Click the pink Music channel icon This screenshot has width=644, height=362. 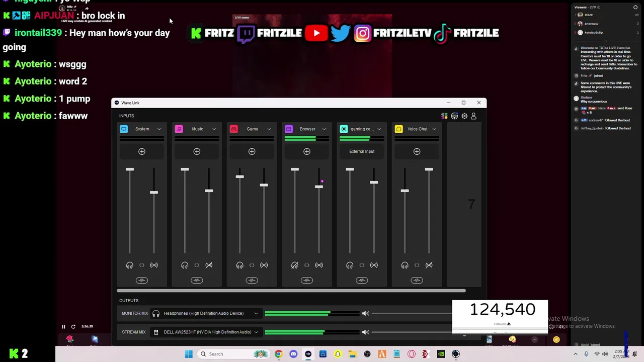(x=179, y=129)
